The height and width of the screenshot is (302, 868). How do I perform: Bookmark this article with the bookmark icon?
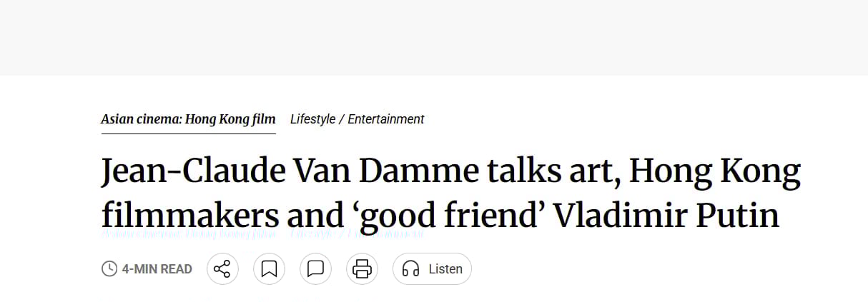269,269
